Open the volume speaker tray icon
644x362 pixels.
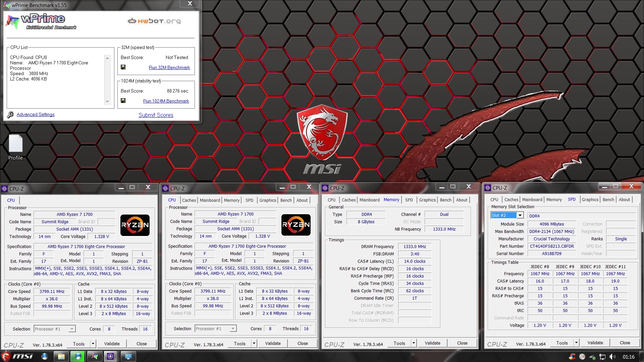pos(612,357)
